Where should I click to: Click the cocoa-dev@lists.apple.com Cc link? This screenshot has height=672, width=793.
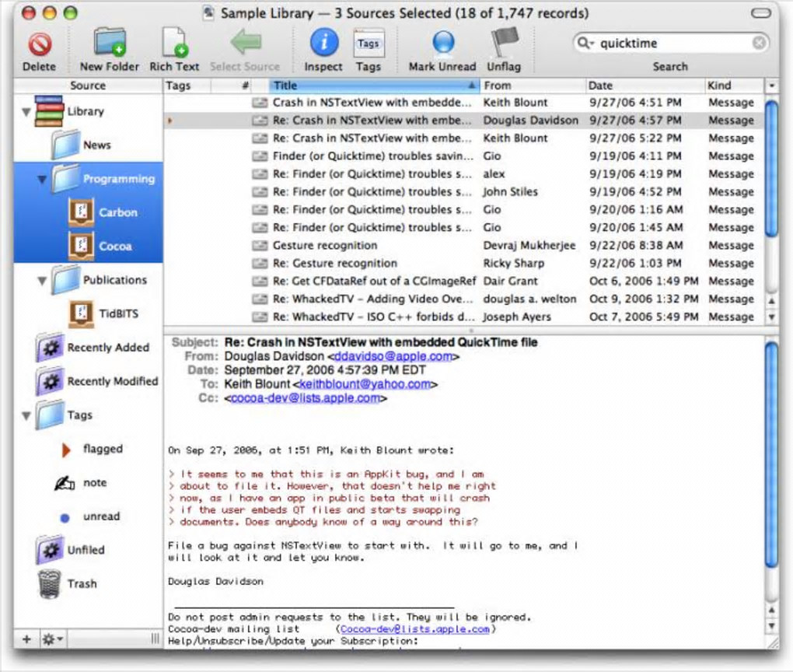(x=306, y=398)
